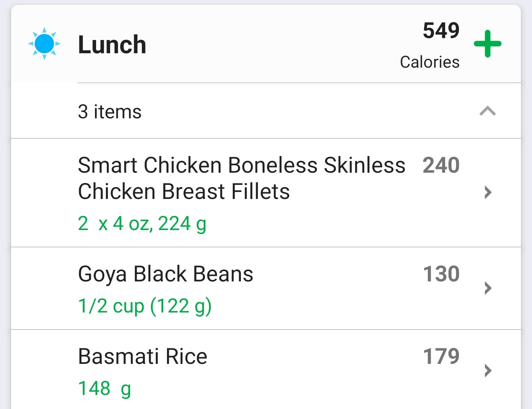This screenshot has height=409, width=532.
Task: Tap the 1/2 cup serving for black beans
Action: click(x=145, y=306)
